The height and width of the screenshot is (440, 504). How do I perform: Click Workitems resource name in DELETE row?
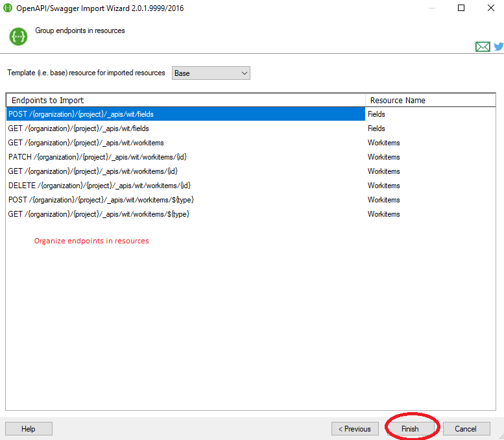point(384,186)
